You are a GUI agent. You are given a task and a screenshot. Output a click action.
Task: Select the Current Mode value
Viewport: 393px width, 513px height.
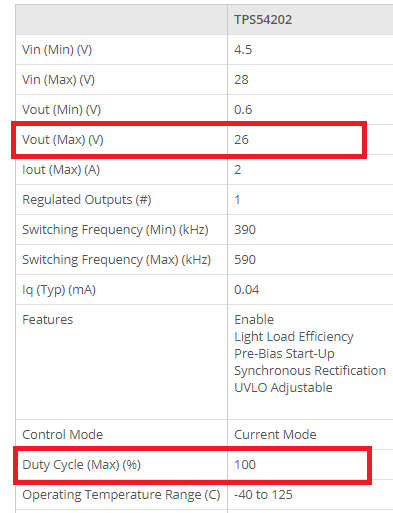tap(275, 435)
